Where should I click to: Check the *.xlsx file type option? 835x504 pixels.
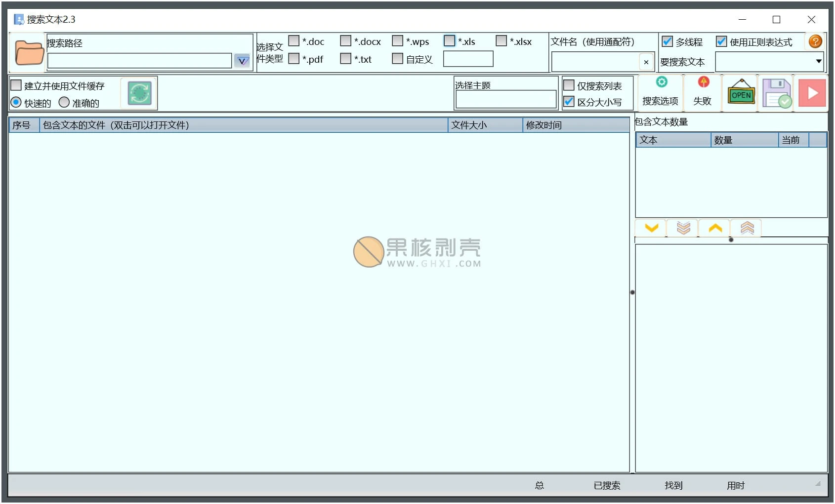(x=501, y=40)
